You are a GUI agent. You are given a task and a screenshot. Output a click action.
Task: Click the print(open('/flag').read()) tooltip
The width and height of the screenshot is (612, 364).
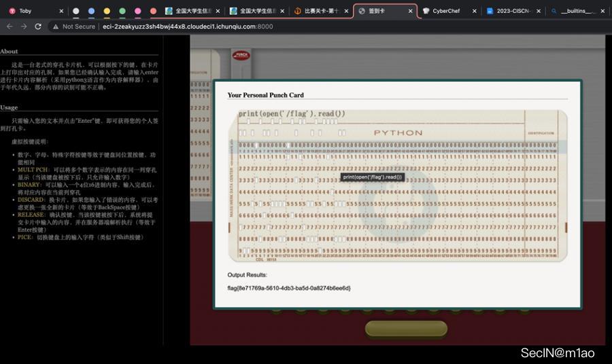(x=373, y=177)
